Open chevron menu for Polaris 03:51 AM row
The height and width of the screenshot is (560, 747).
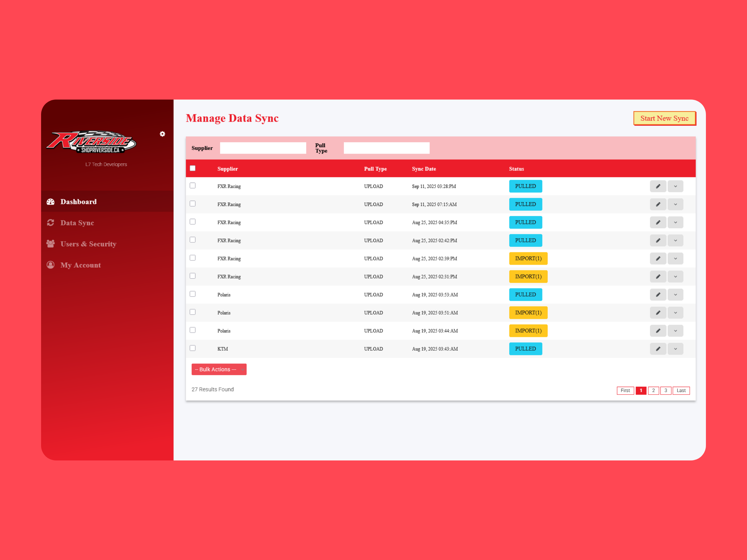click(675, 313)
